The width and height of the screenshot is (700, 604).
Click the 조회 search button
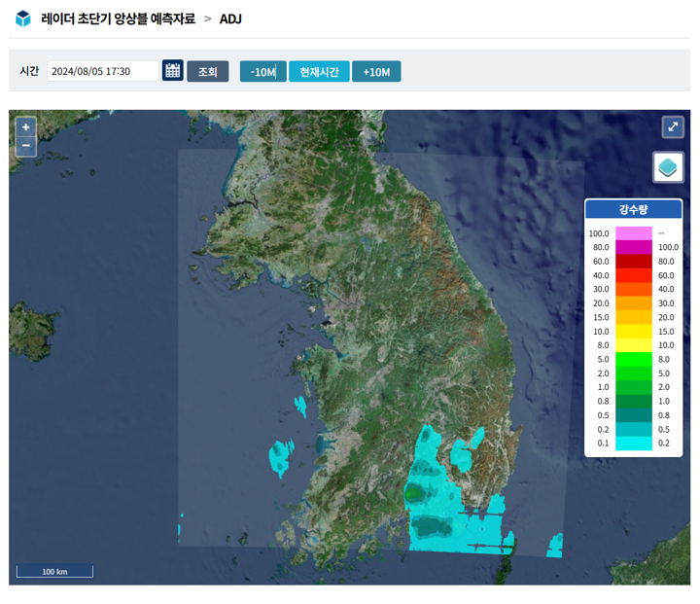pyautogui.click(x=207, y=71)
